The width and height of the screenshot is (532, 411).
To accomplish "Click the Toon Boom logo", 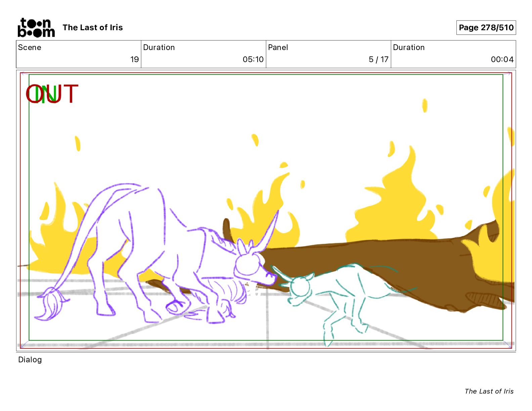I will tap(36, 28).
